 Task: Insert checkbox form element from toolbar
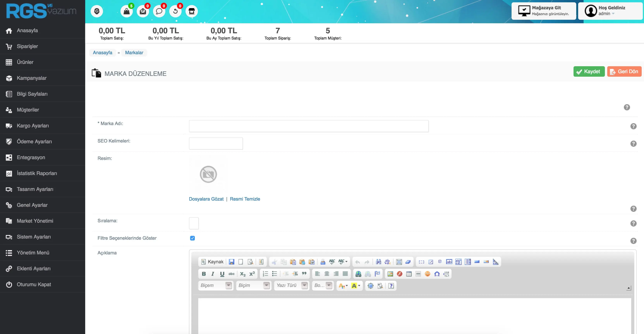[x=431, y=262]
